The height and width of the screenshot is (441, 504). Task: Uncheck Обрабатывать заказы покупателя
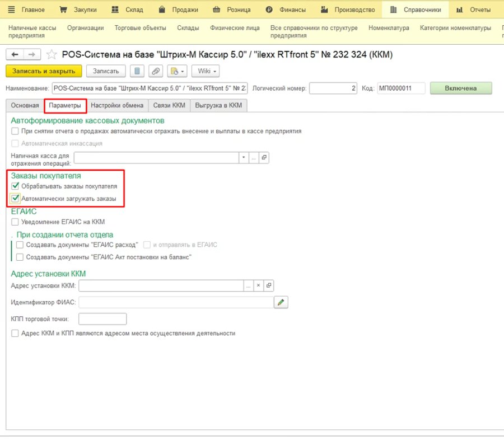click(15, 186)
